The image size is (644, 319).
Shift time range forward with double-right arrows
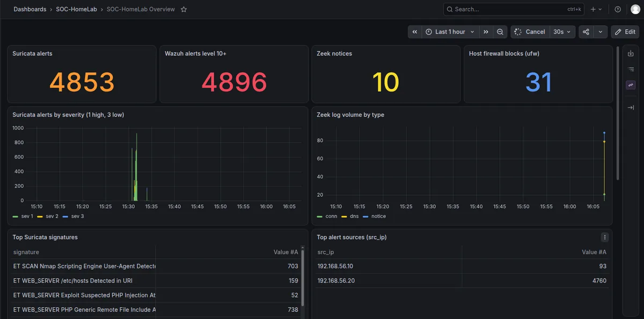click(x=486, y=32)
